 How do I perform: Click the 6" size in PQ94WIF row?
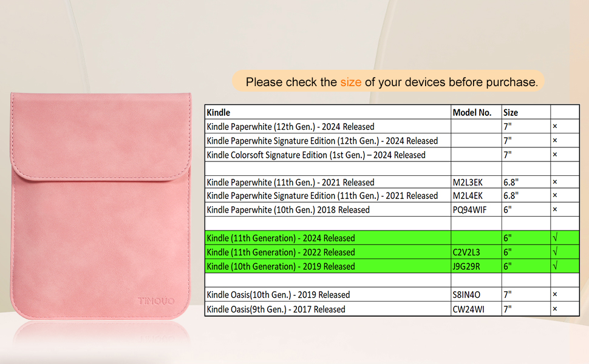508,210
